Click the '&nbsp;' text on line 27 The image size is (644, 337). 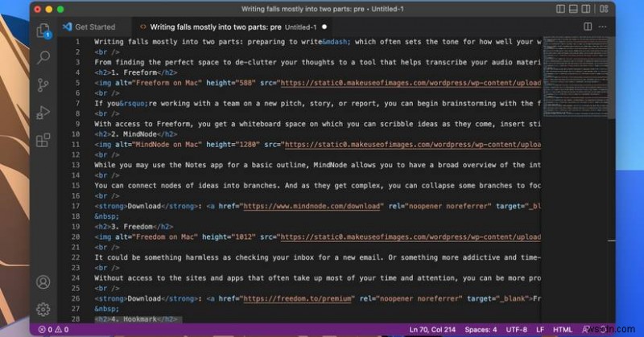[x=106, y=309]
